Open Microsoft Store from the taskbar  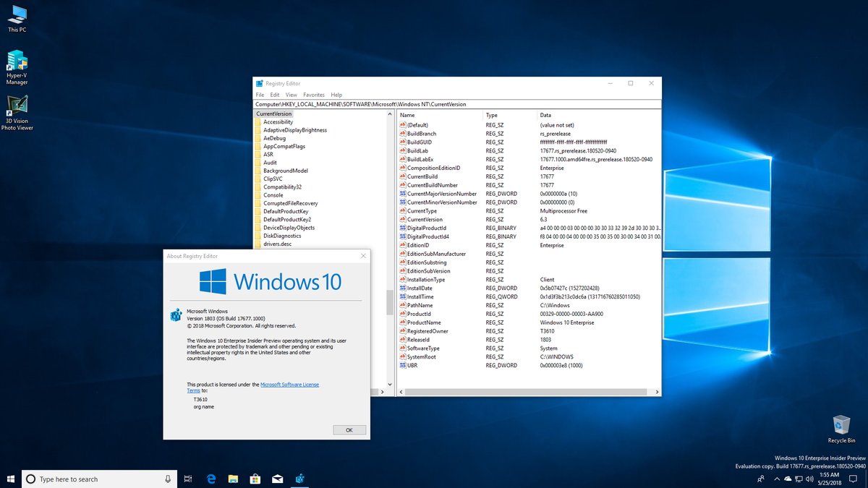(x=255, y=479)
